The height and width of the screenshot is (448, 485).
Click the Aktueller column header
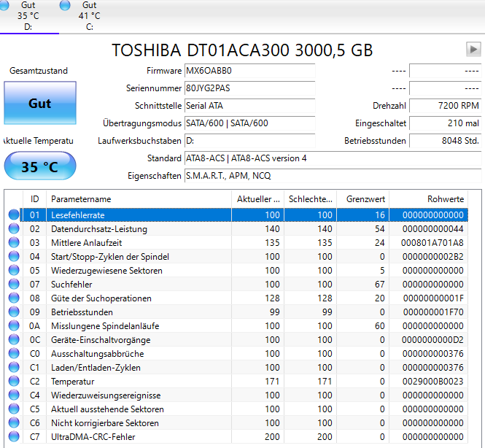coord(257,199)
